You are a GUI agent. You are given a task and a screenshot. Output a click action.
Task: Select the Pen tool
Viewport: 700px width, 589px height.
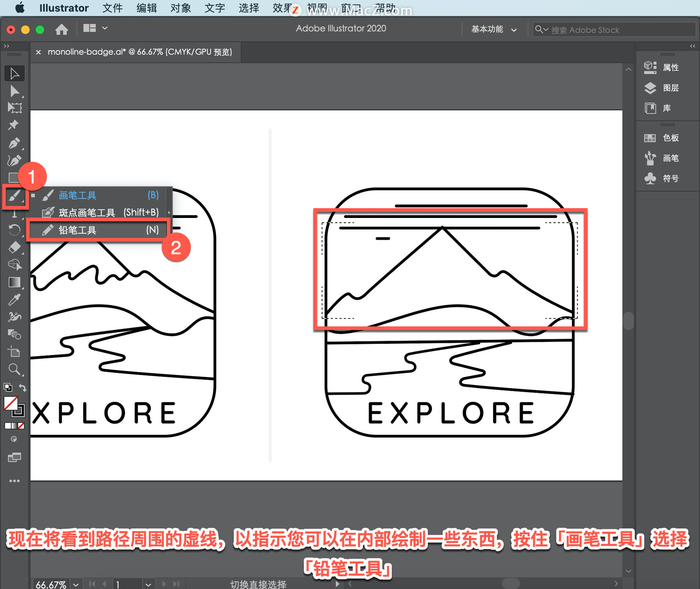[x=15, y=143]
